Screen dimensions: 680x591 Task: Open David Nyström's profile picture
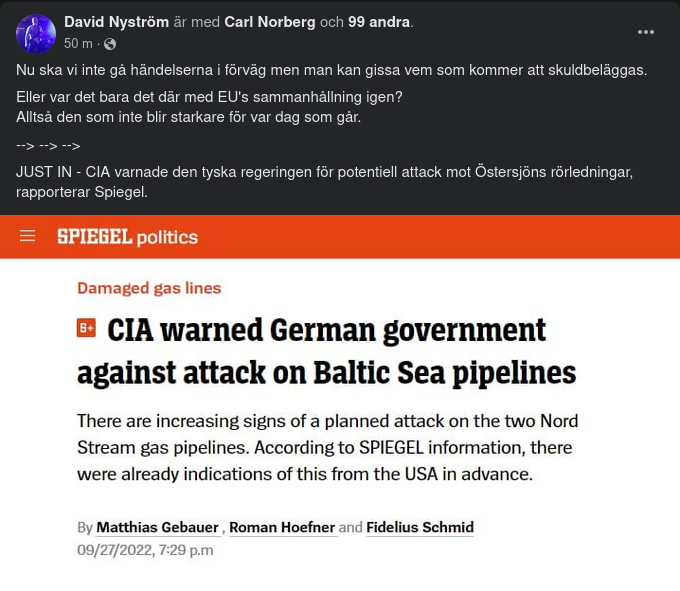coord(36,34)
